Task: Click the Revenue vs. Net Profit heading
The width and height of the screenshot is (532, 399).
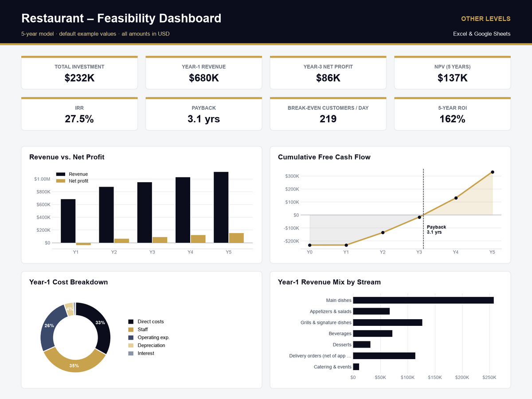Action: 67,157
